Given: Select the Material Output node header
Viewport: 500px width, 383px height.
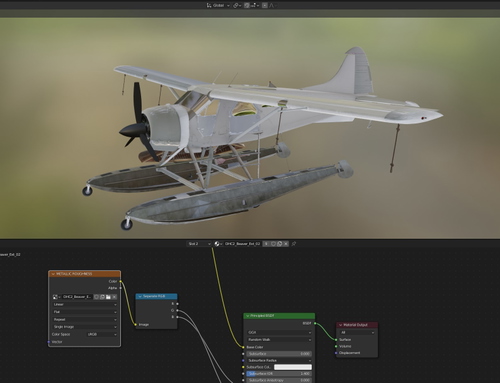Looking at the screenshot, I should [x=357, y=325].
